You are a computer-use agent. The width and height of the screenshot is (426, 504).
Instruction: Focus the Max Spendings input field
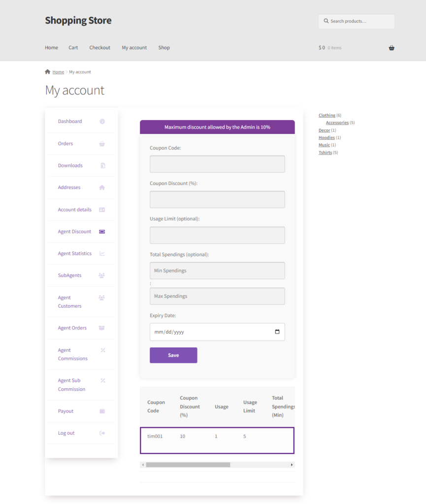217,296
